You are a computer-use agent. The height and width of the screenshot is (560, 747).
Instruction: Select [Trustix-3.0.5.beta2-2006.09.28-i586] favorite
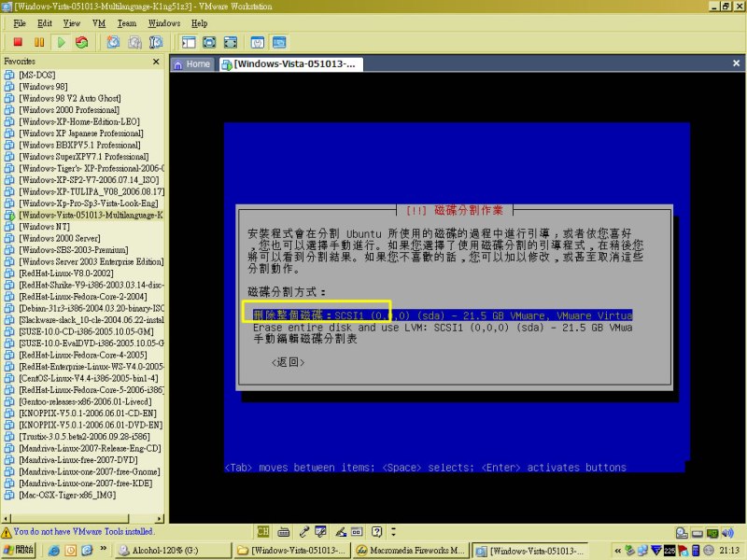pyautogui.click(x=84, y=437)
